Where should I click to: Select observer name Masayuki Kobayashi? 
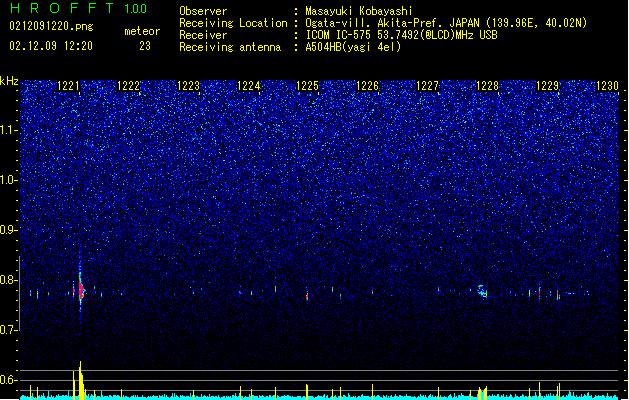pos(359,11)
